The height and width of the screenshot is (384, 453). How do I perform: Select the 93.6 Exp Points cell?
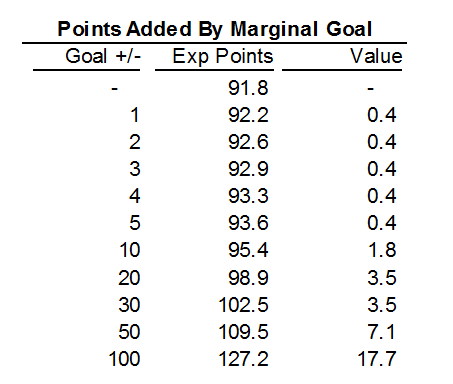point(248,223)
